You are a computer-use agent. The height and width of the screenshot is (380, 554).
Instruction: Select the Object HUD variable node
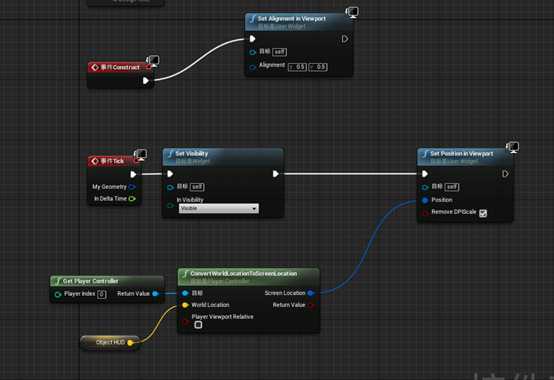point(110,342)
